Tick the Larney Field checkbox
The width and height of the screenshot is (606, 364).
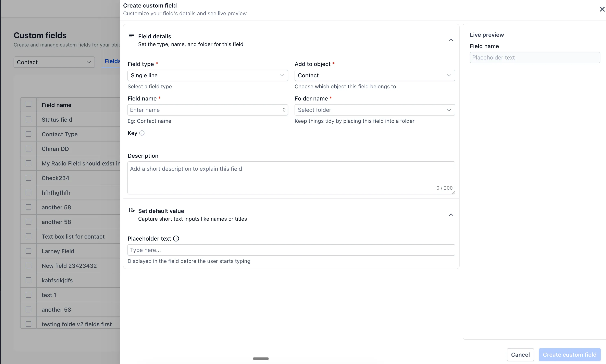click(28, 251)
